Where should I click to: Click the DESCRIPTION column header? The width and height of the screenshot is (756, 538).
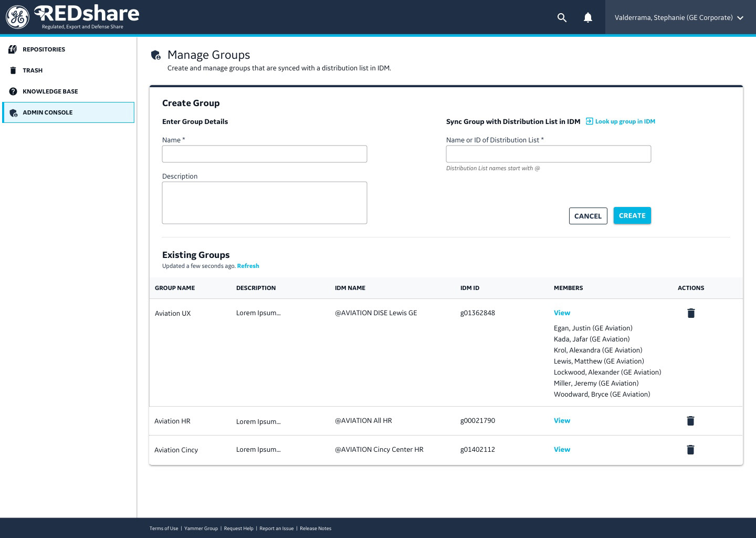(x=256, y=288)
